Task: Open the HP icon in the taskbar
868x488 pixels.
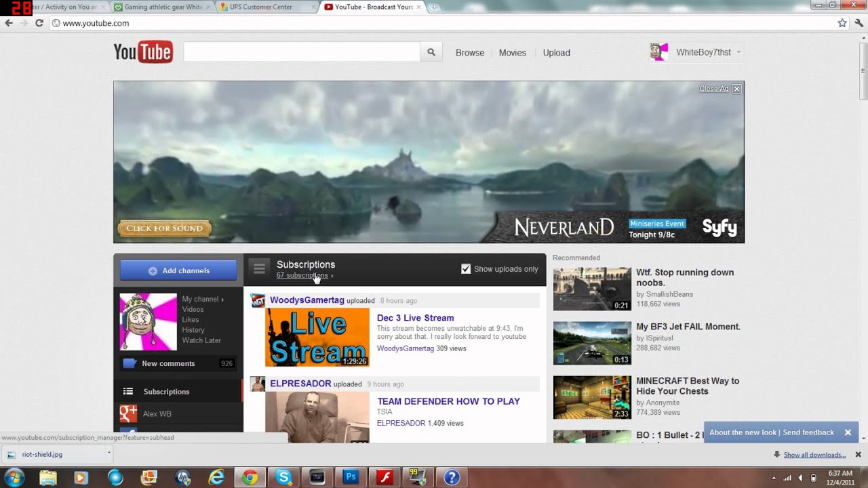Action: pyautogui.click(x=182, y=477)
